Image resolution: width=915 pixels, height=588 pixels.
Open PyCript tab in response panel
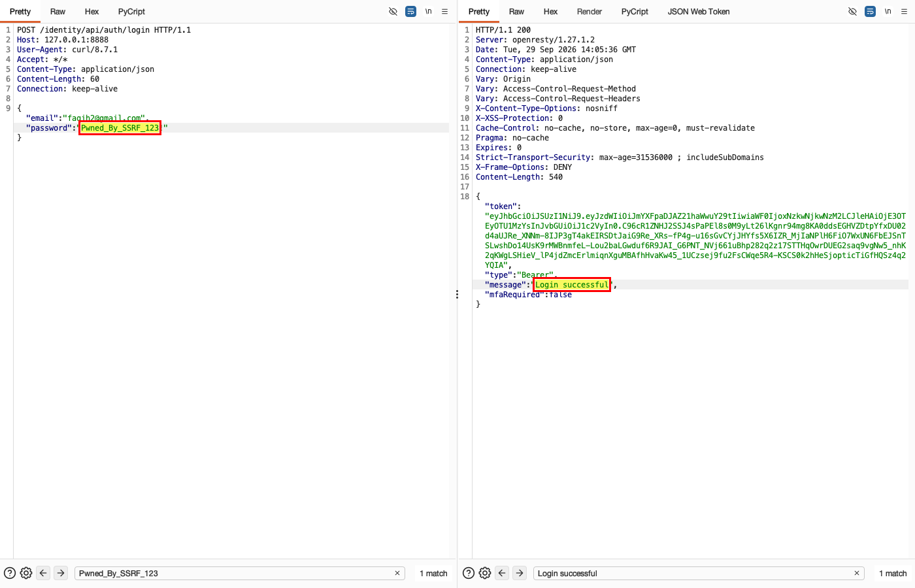point(635,11)
